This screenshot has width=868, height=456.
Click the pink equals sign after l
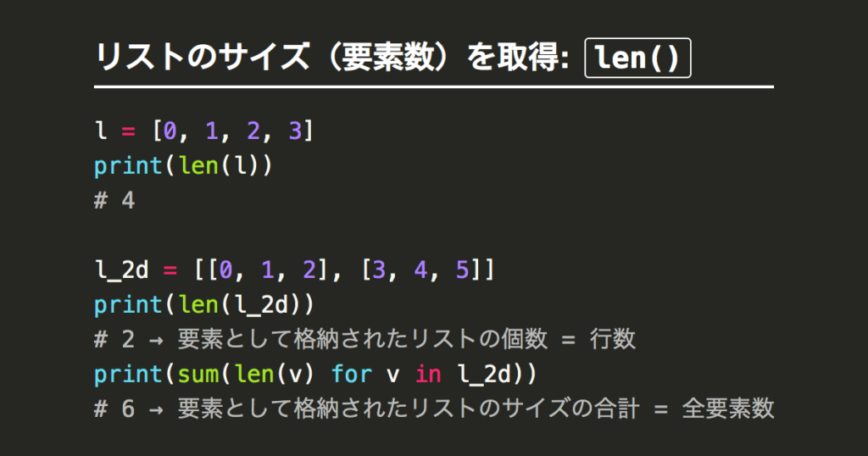[x=129, y=132]
